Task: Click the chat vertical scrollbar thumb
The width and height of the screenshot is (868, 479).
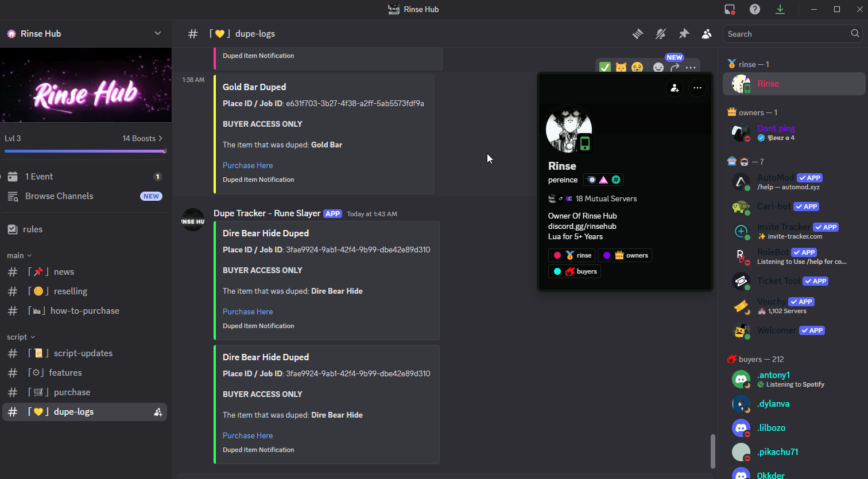Action: coord(713,451)
